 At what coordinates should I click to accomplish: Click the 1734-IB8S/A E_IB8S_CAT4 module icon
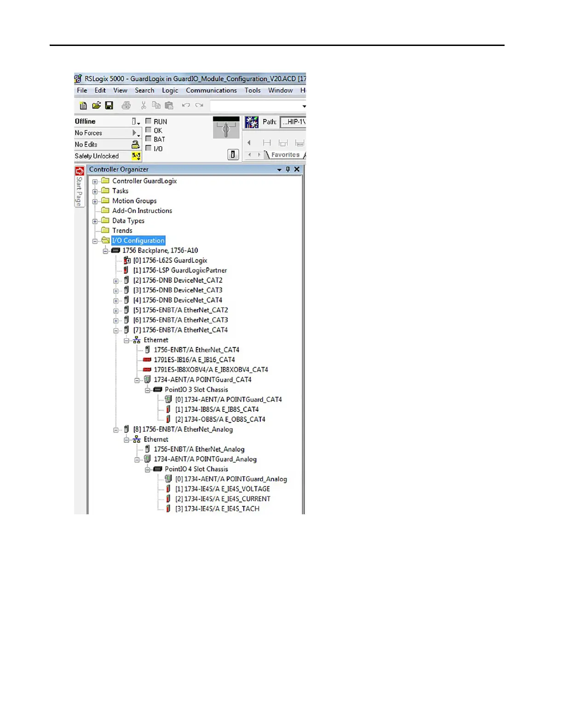(x=168, y=409)
